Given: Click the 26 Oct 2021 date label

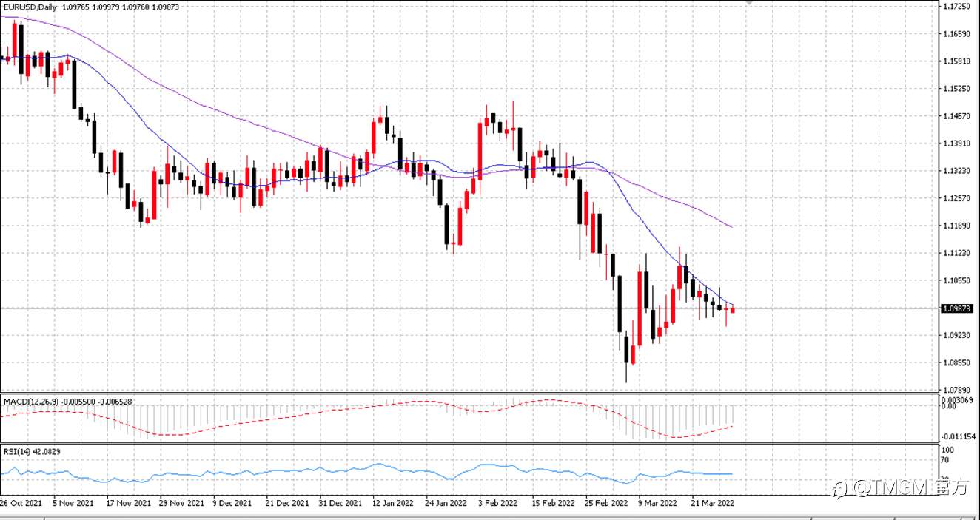Looking at the screenshot, I should pyautogui.click(x=21, y=503).
